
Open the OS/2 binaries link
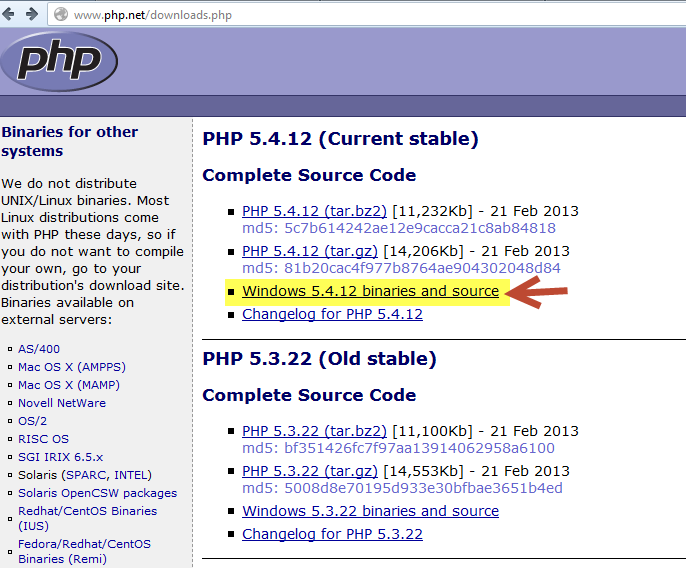click(x=32, y=421)
